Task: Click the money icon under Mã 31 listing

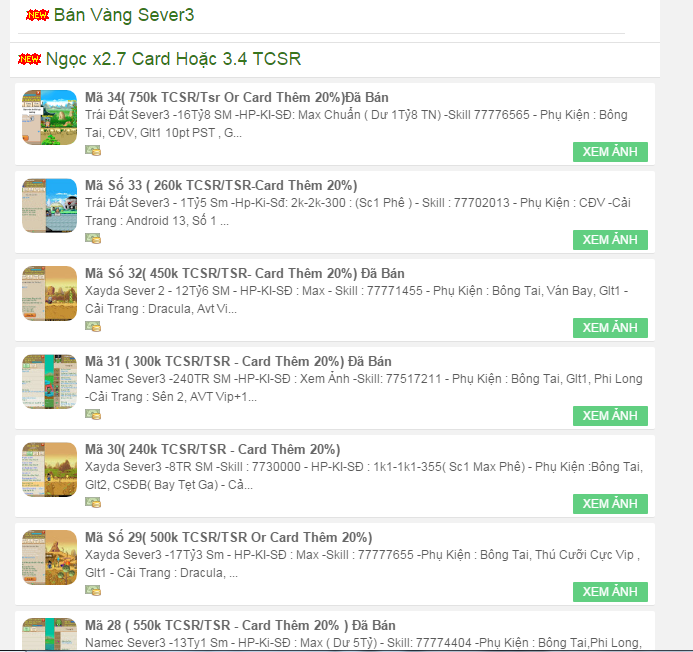Action: [x=93, y=415]
